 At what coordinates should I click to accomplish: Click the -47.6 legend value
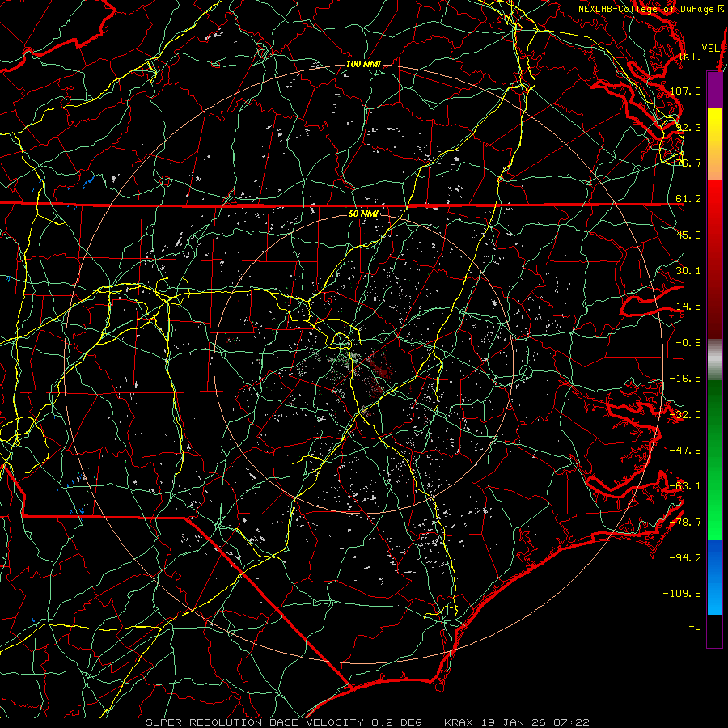tap(685, 451)
